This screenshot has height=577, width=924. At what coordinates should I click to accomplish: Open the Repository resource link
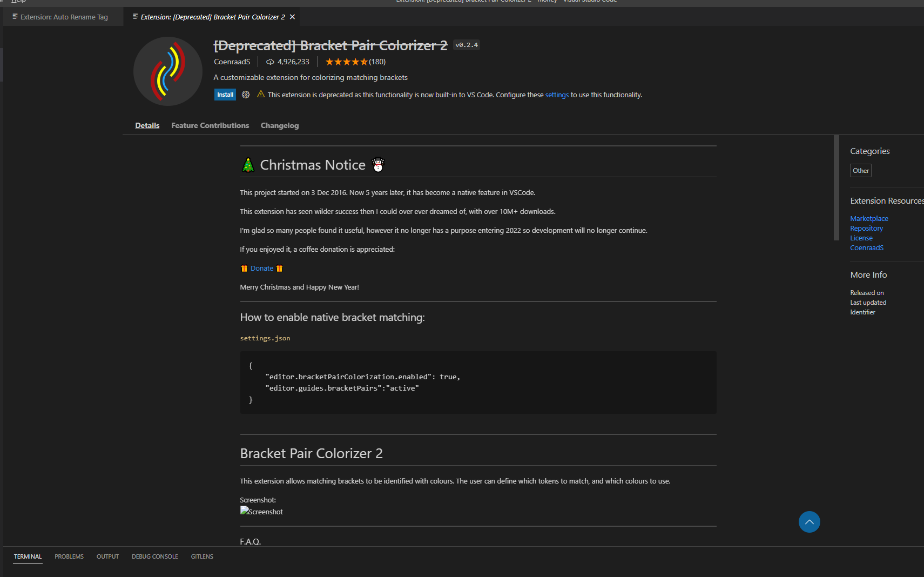tap(866, 228)
